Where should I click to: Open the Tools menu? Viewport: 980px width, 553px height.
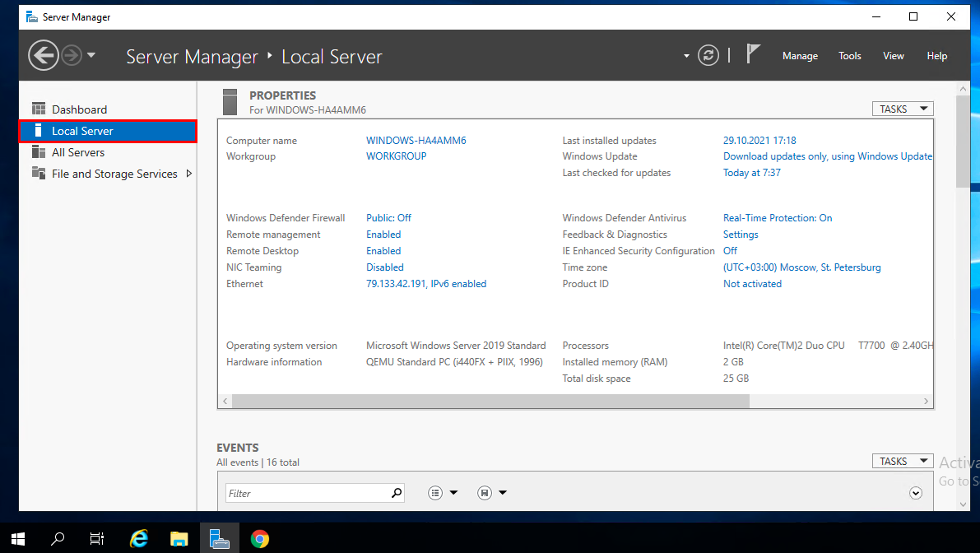click(850, 56)
